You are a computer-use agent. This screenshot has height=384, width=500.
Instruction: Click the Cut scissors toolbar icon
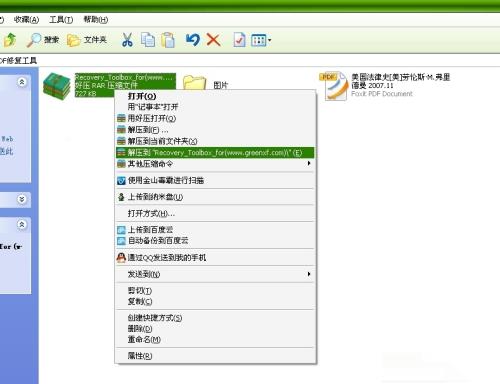click(127, 40)
